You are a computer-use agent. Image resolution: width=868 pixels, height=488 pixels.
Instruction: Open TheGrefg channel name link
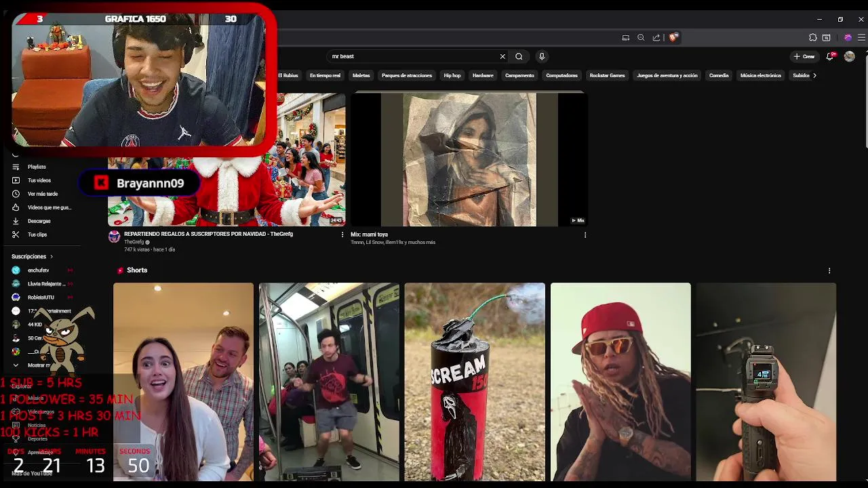pos(134,242)
